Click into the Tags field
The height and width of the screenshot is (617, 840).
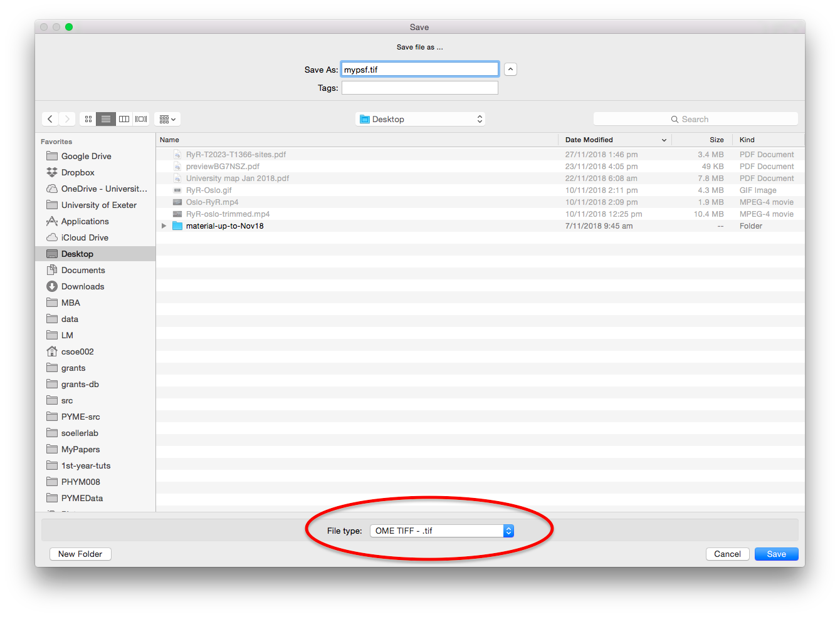[x=419, y=88]
